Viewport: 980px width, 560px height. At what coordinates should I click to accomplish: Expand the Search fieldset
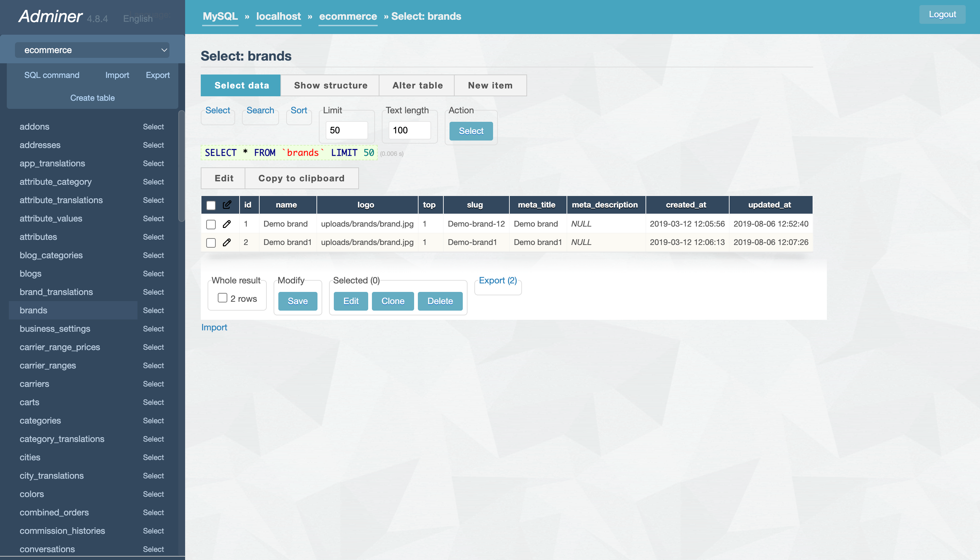[260, 110]
